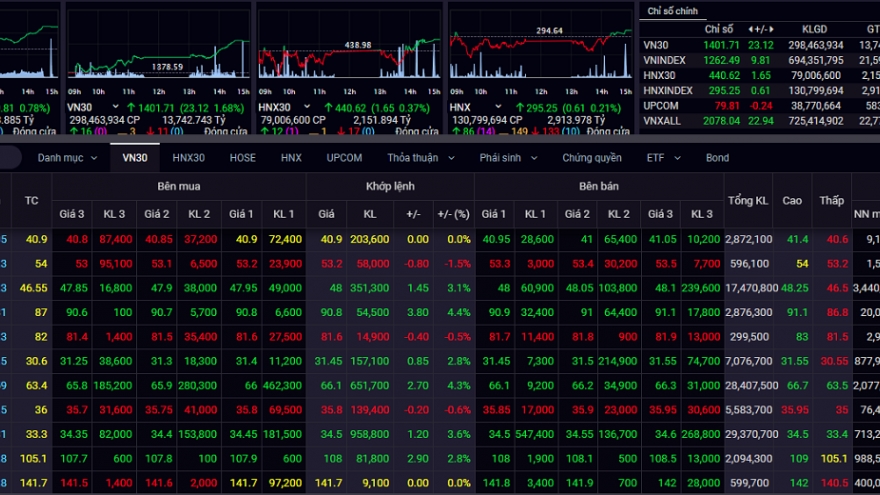This screenshot has width=880, height=495.
Task: Select the HNX30 row in index list
Action: [x=760, y=75]
